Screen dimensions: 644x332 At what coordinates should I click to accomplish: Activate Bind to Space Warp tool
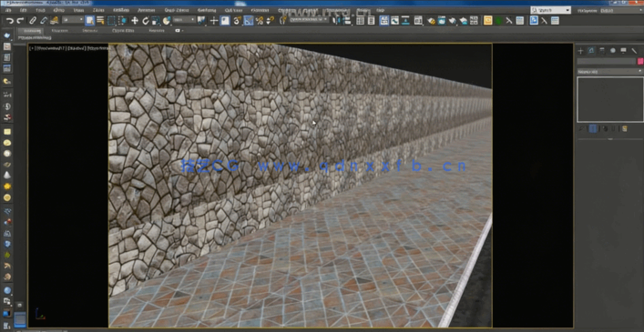[x=54, y=21]
